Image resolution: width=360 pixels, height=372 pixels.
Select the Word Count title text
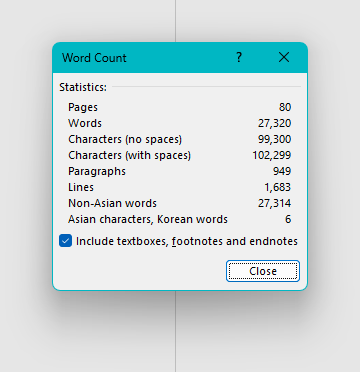click(94, 58)
